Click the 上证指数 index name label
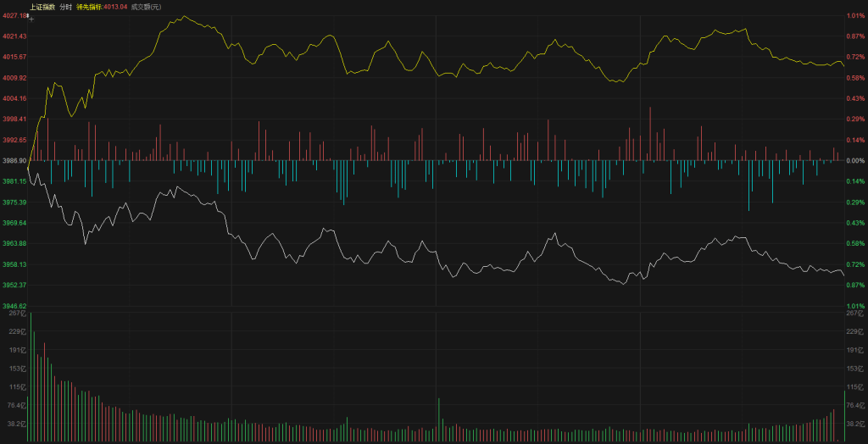The image size is (868, 444). (x=42, y=7)
